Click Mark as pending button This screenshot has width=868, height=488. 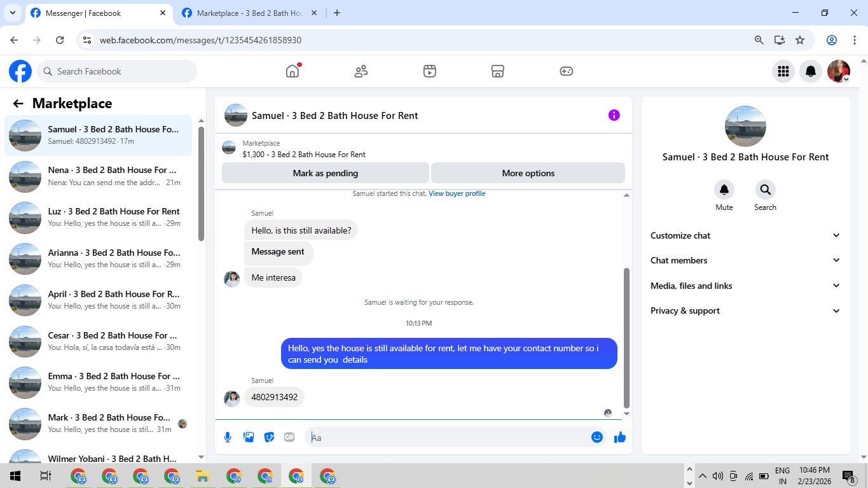[326, 173]
